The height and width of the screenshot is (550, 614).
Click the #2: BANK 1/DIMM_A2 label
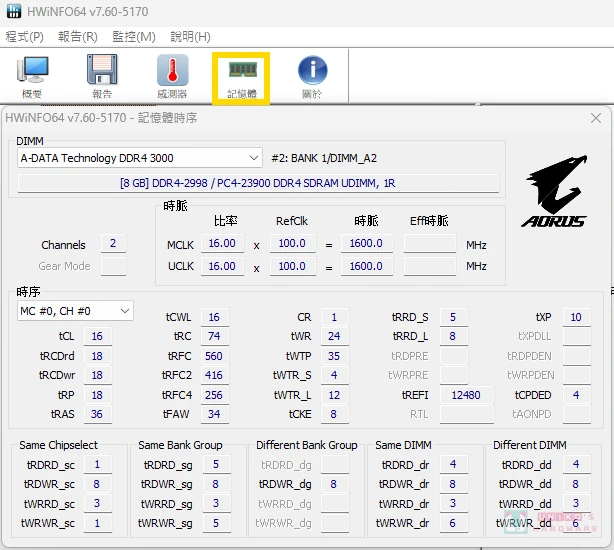[x=324, y=158]
